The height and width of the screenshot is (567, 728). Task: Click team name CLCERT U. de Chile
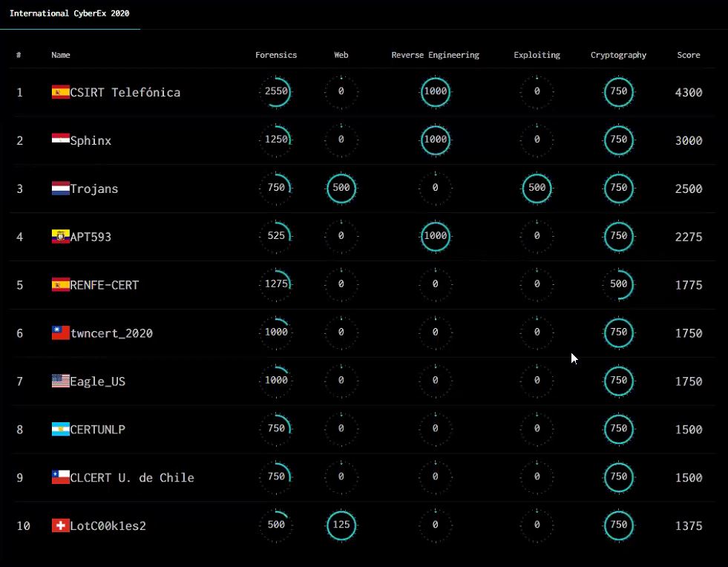(x=132, y=477)
